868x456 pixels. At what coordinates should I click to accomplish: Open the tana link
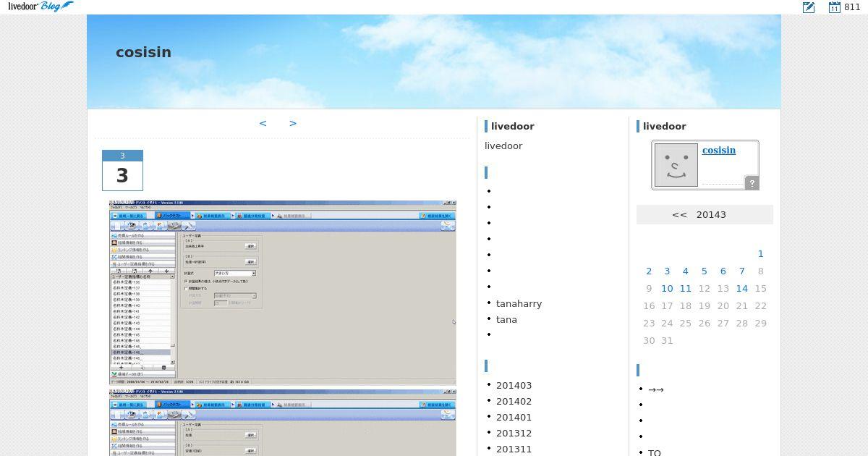pos(506,319)
